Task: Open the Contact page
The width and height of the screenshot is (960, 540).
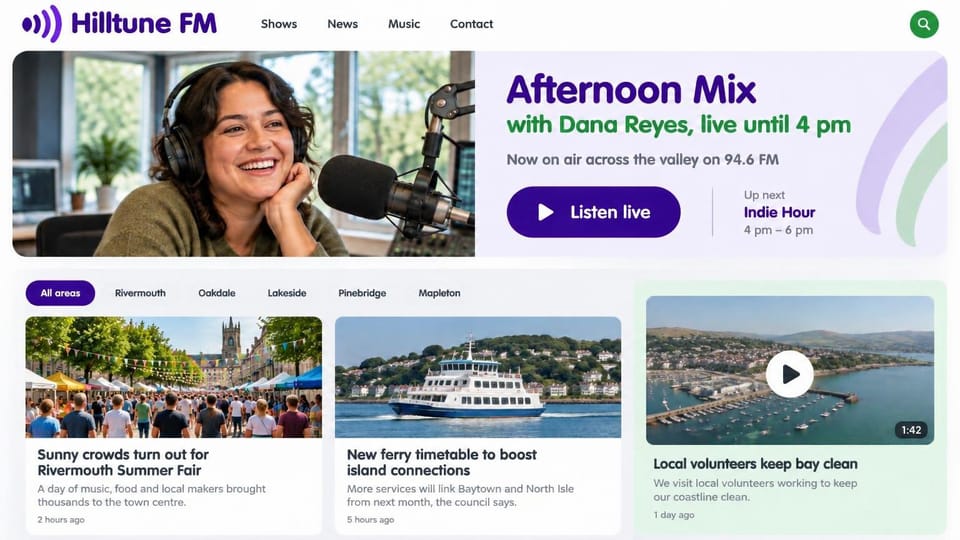Action: click(471, 24)
